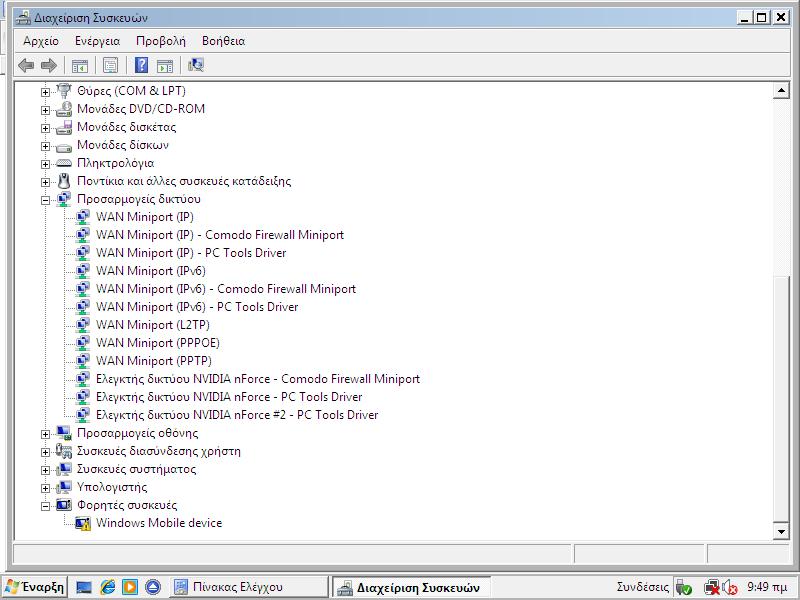Screen dimensions: 800x600
Task: Expand the Υπολογιστής node
Action: (x=45, y=488)
